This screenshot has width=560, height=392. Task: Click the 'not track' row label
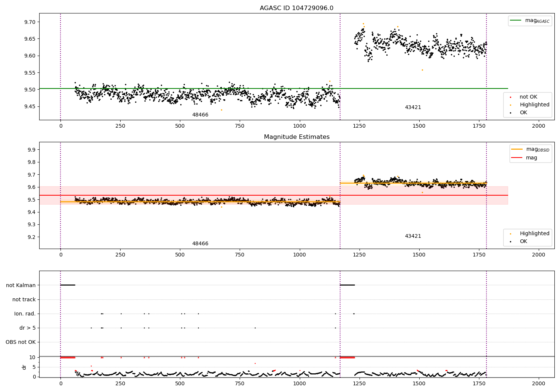point(24,299)
